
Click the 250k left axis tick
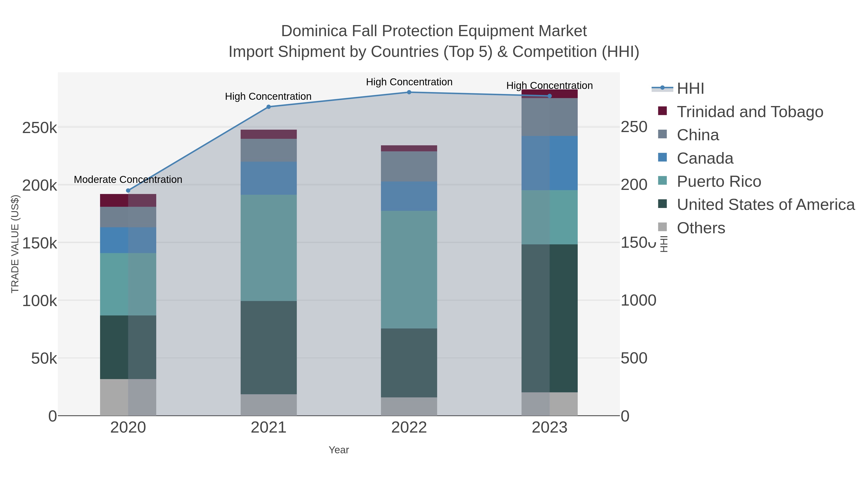[40, 128]
